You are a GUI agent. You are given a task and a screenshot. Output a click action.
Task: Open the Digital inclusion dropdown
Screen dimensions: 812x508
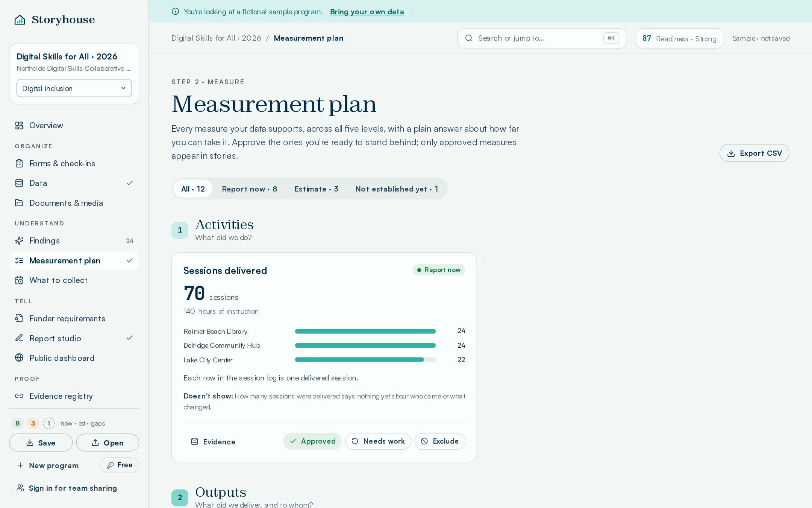(74, 88)
